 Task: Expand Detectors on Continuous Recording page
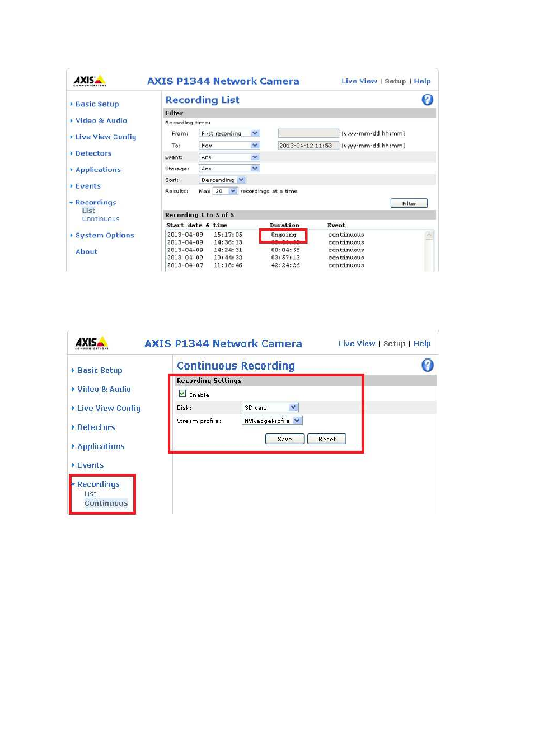coord(96,427)
